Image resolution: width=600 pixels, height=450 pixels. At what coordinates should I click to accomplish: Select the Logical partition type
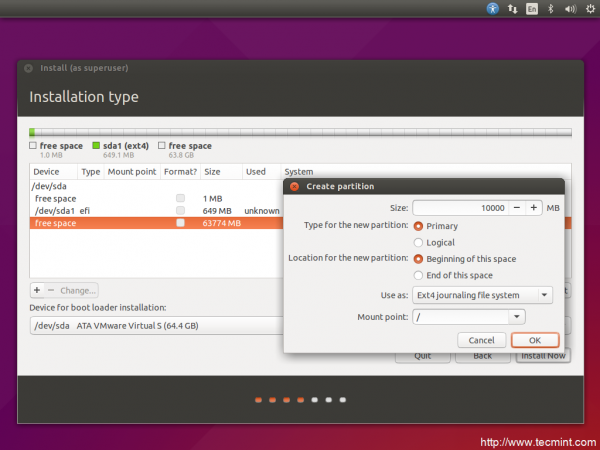click(419, 242)
